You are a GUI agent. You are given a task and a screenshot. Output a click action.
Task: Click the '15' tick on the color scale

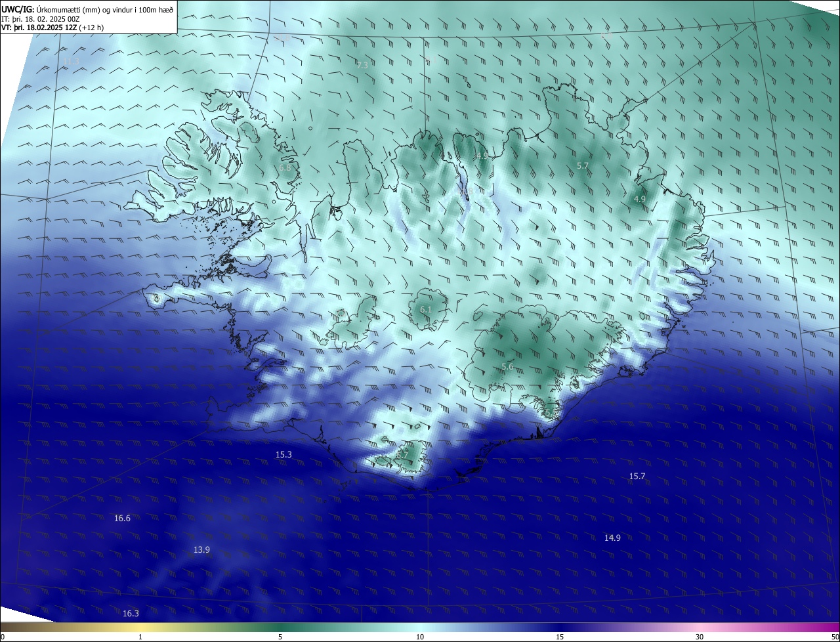pyautogui.click(x=560, y=637)
